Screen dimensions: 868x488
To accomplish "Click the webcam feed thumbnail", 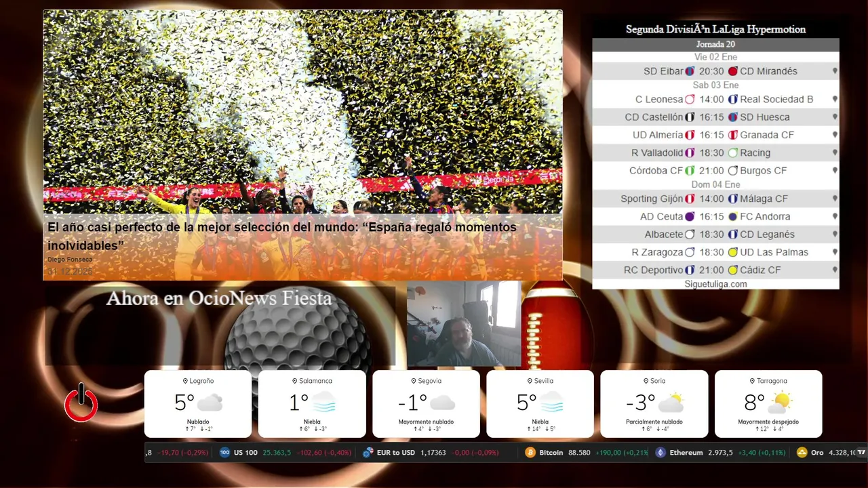I will point(464,324).
